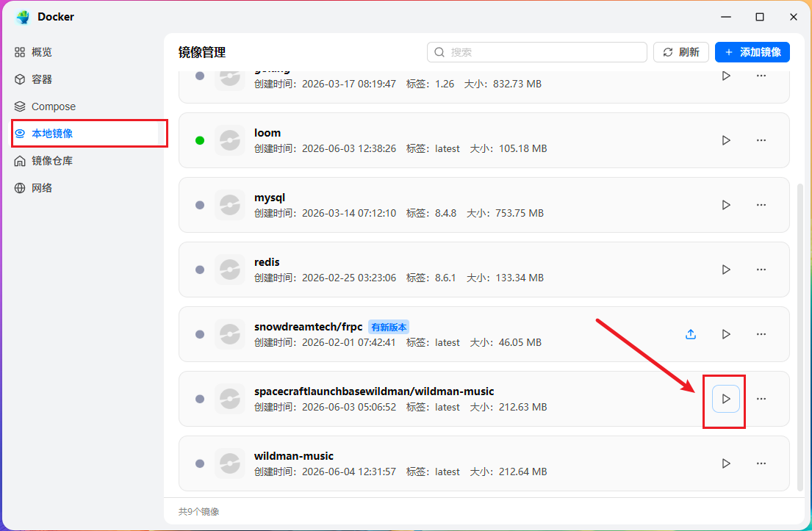The height and width of the screenshot is (531, 812).
Task: Select the spacecraftlaunchbasewildman/wildman-music name
Action: pos(374,391)
